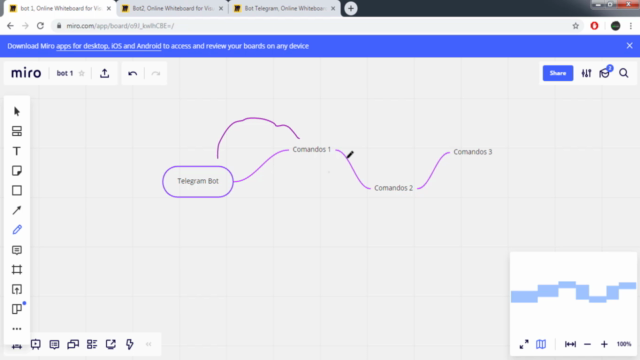640x360 pixels.
Task: Click the Chrome profile avatar icon
Action: [x=615, y=26]
